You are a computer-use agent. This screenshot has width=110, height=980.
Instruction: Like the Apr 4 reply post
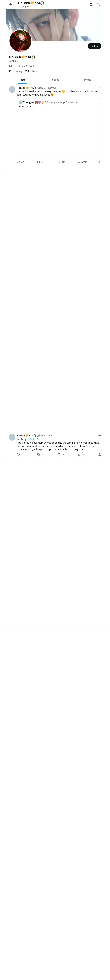coord(59,455)
